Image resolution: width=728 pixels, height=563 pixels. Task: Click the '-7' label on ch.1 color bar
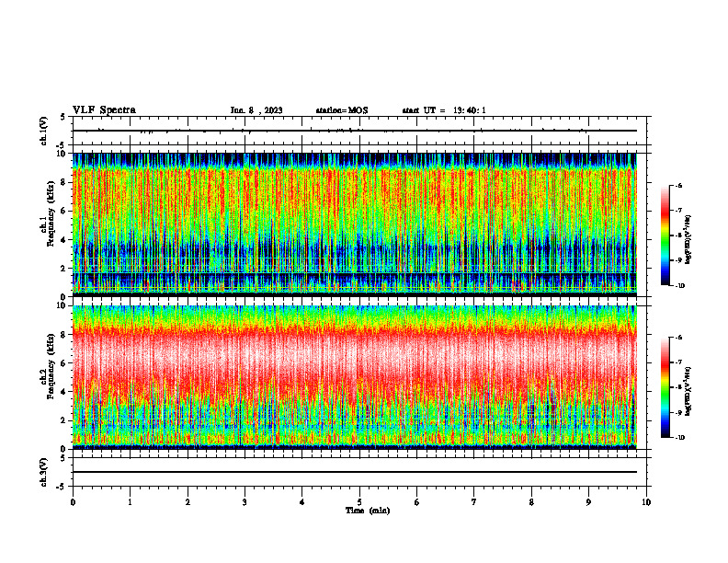coord(679,211)
